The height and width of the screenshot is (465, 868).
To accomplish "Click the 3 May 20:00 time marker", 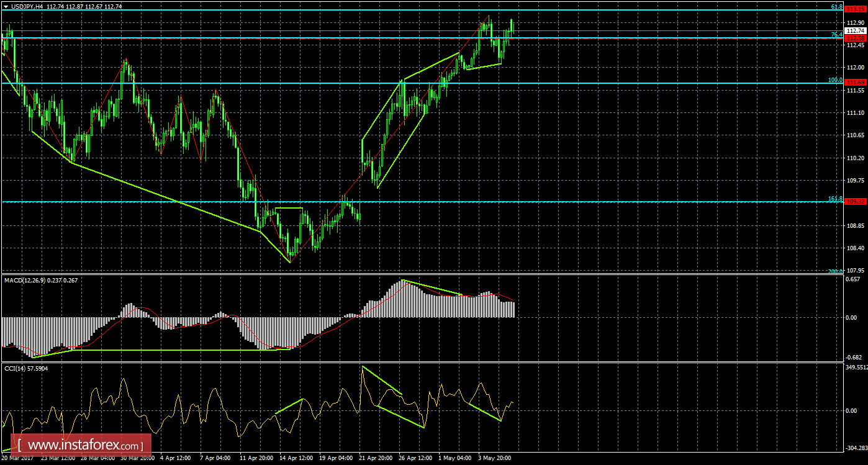I will pos(494,458).
